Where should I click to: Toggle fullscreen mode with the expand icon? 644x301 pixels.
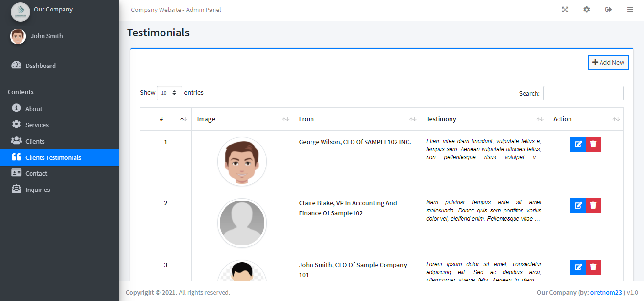click(x=565, y=9)
